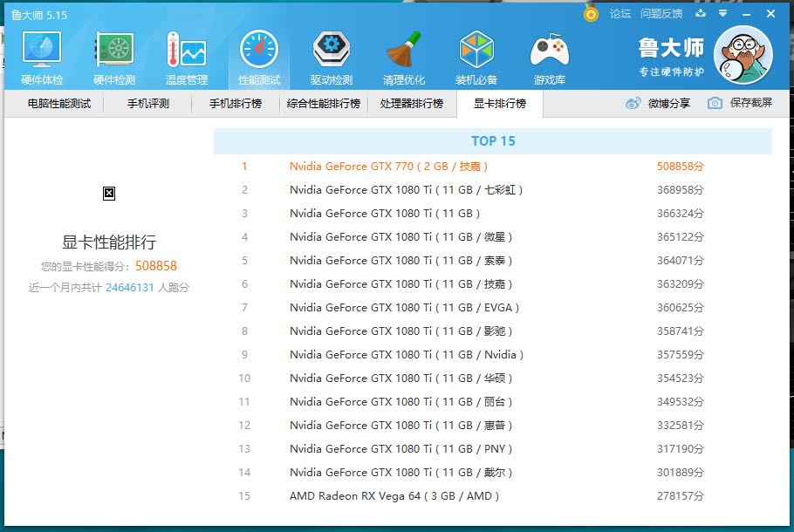
Task: Switch to 处理器排行榜 tab
Action: click(x=412, y=104)
